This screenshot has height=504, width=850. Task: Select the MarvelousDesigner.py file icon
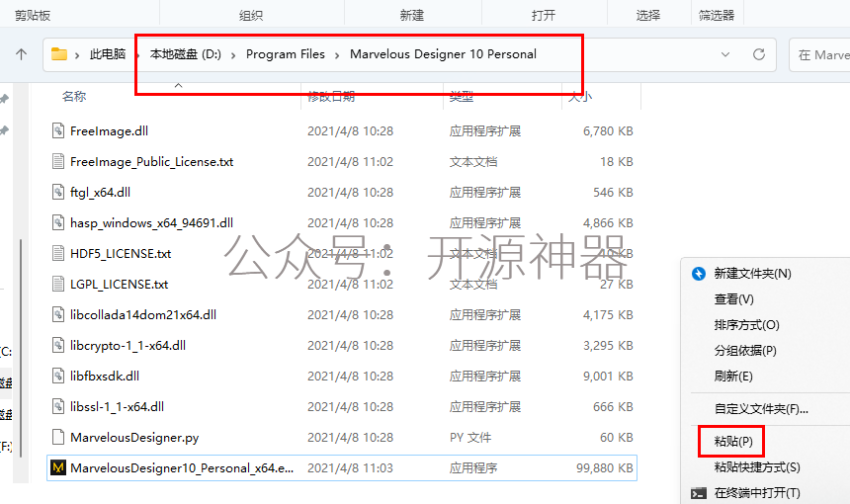tap(58, 437)
